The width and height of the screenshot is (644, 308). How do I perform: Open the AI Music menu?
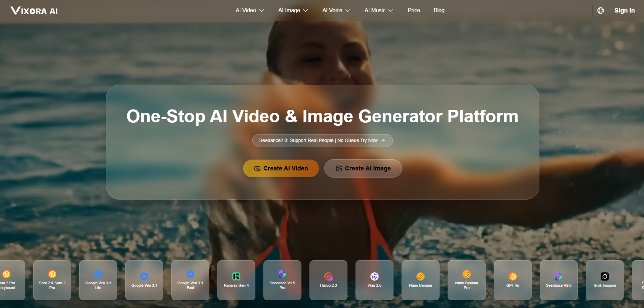pyautogui.click(x=379, y=11)
